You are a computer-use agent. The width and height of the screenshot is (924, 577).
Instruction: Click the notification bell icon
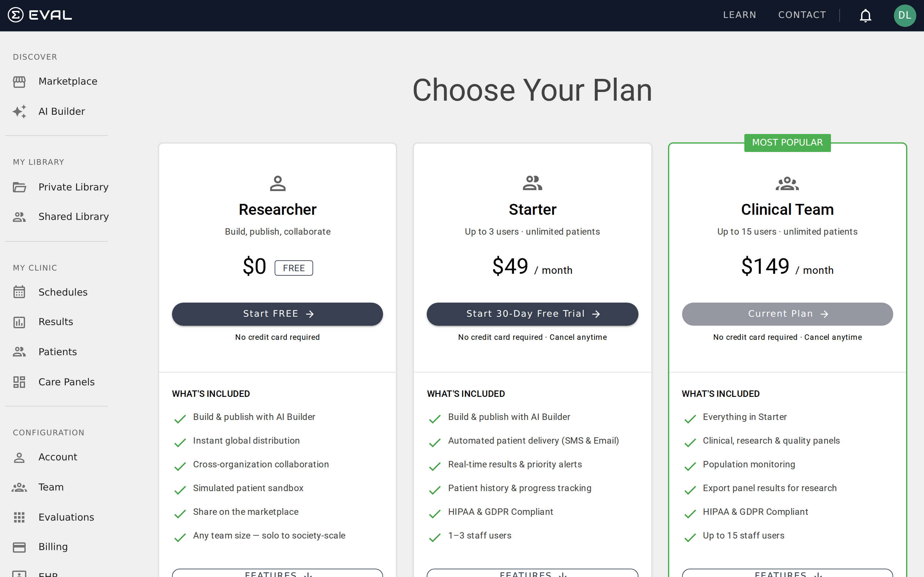[865, 15]
